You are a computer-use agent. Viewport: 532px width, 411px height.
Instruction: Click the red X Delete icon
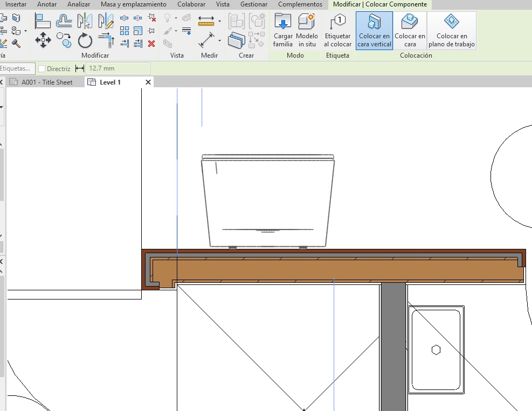pyautogui.click(x=151, y=44)
